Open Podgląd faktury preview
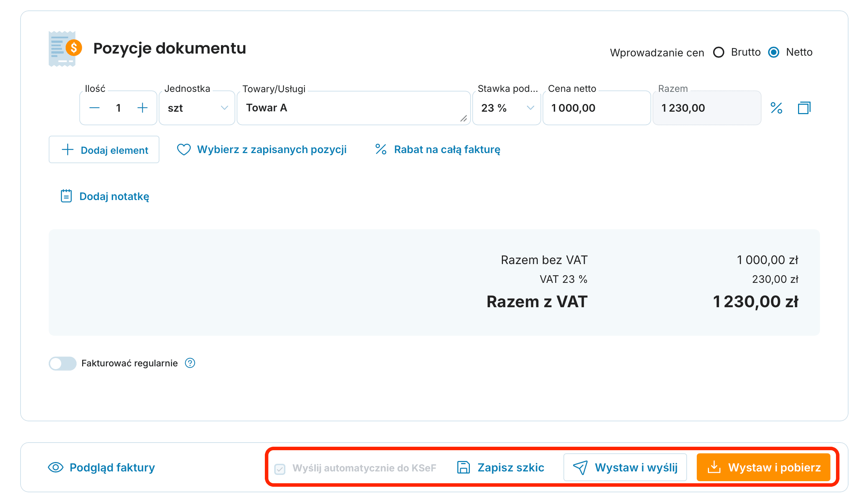 101,467
